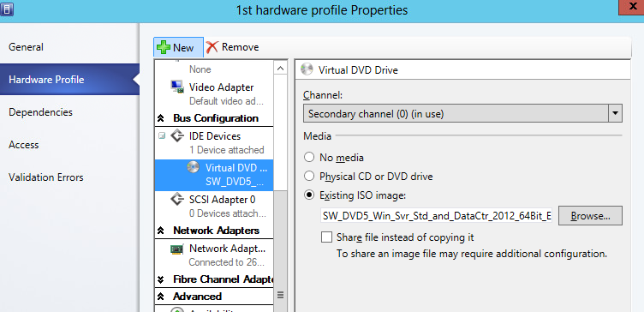
Task: Select Physical CD or DVD drive option
Action: pyautogui.click(x=309, y=177)
